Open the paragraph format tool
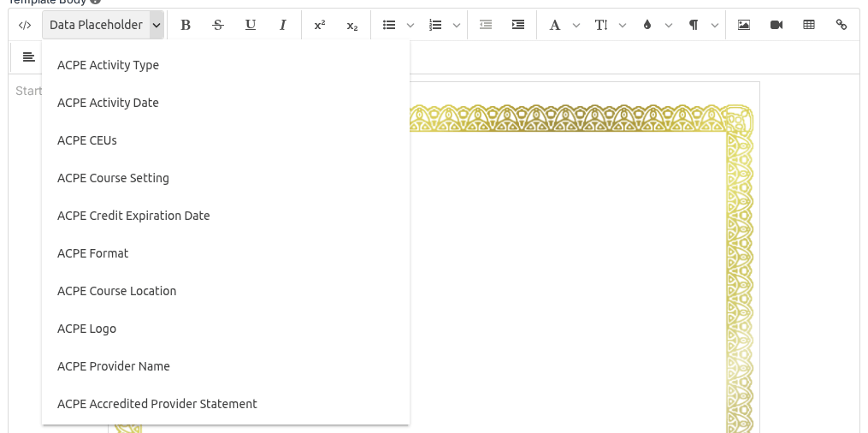Image resolution: width=868 pixels, height=433 pixels. pos(694,25)
